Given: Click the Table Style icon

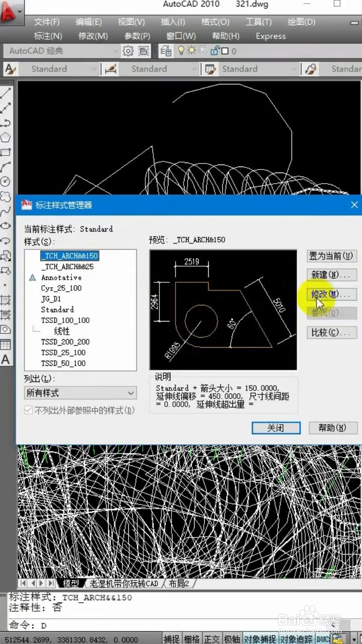Looking at the screenshot, I should [x=211, y=69].
